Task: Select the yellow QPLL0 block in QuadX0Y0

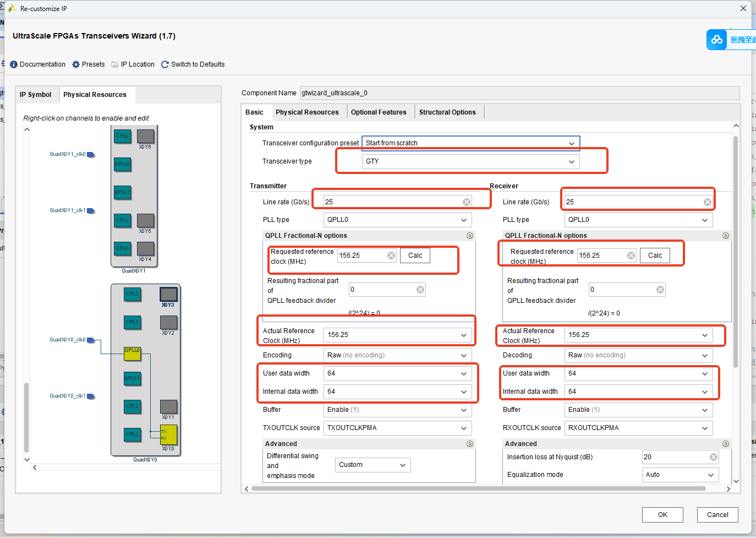Action: 133,354
